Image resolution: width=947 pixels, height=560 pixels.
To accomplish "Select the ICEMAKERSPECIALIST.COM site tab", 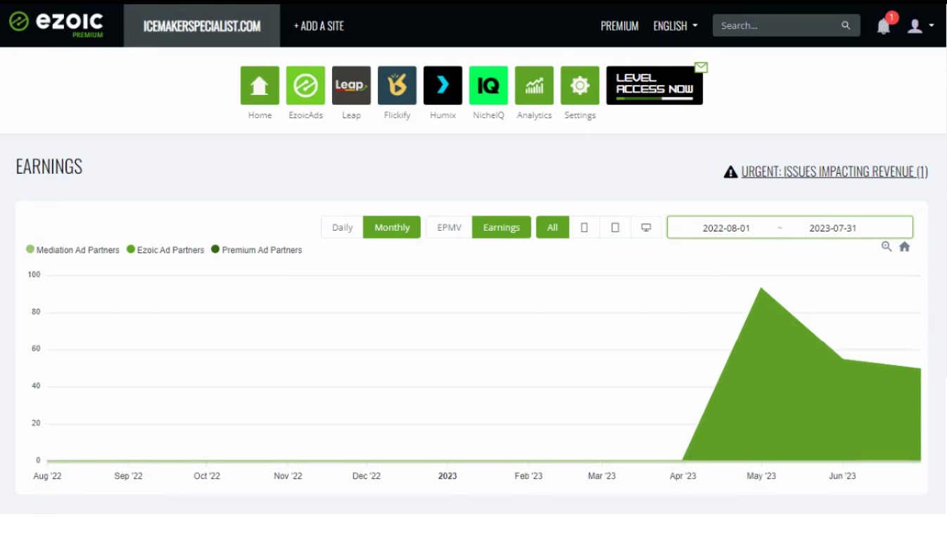I will click(202, 26).
